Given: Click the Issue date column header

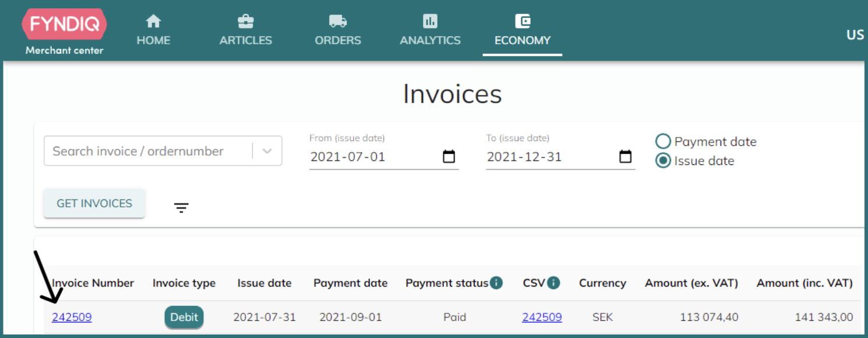Looking at the screenshot, I should tap(264, 283).
